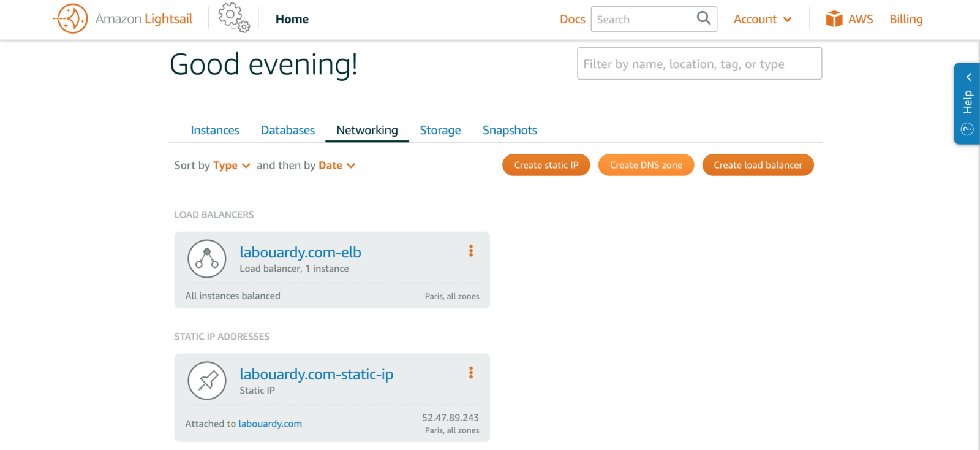Screen dimensions: 980x450
Task: Open the Billing link
Action: (x=906, y=19)
